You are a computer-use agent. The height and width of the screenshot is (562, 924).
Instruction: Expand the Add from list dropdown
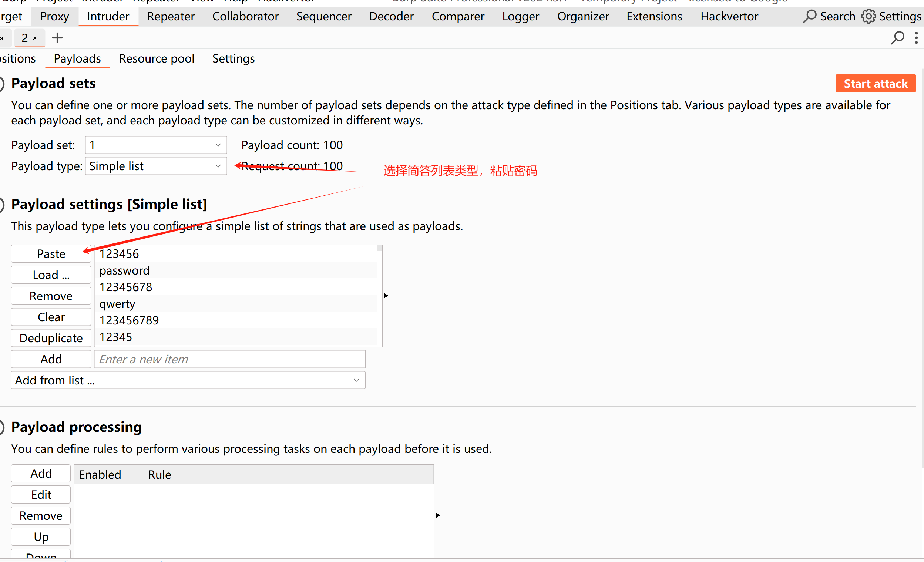(188, 380)
